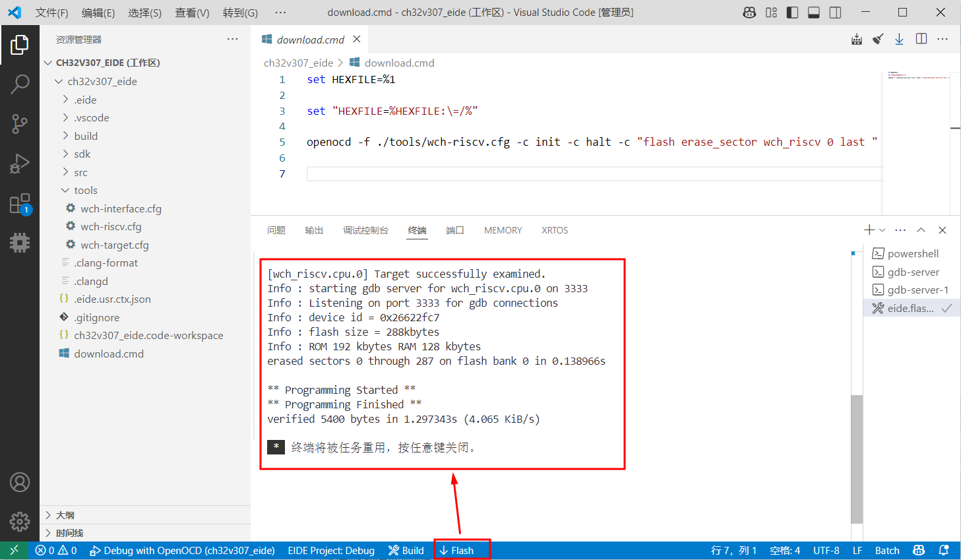Viewport: 961px width, 560px height.
Task: Expand the sdk folder
Action: (x=65, y=154)
